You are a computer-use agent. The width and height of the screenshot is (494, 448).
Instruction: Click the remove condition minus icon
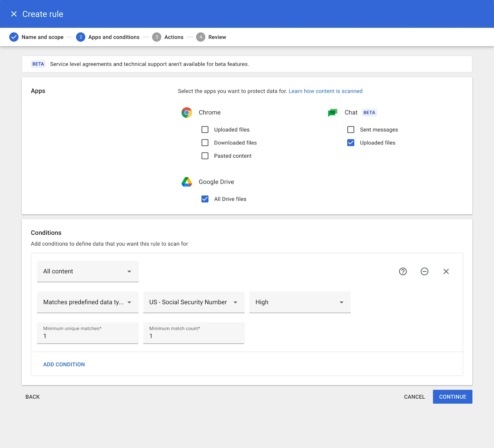click(x=425, y=272)
